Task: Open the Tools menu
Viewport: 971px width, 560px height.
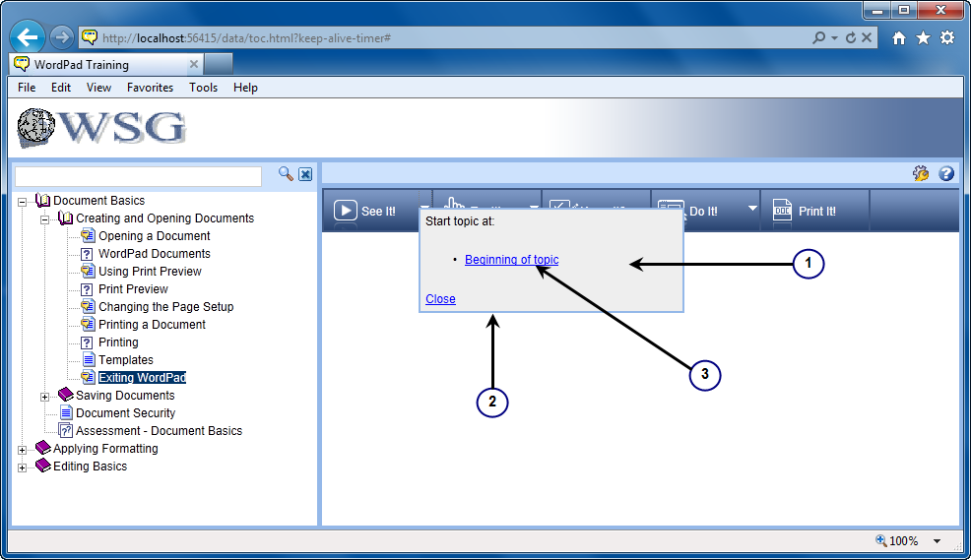Action: pyautogui.click(x=203, y=88)
